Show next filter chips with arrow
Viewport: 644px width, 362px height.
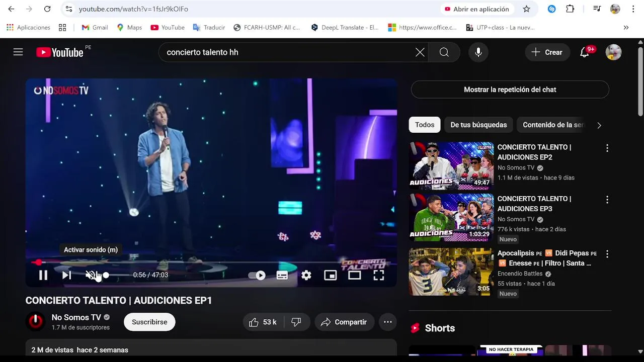coord(599,125)
